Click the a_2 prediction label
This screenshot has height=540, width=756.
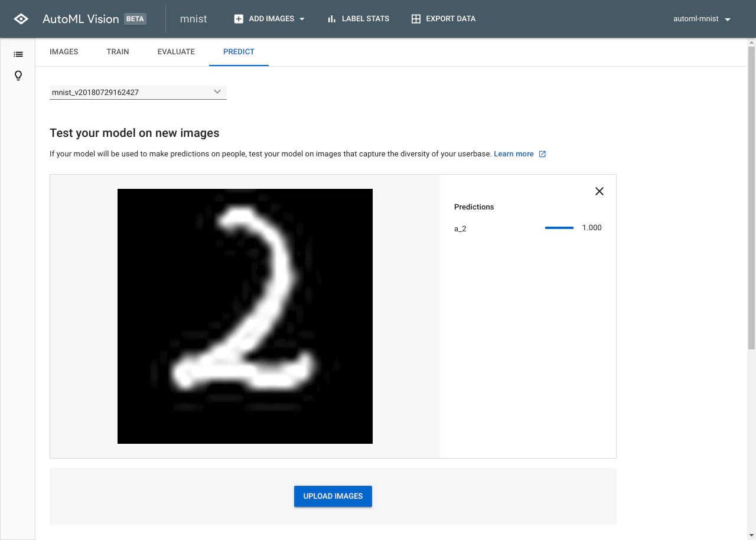click(x=460, y=228)
